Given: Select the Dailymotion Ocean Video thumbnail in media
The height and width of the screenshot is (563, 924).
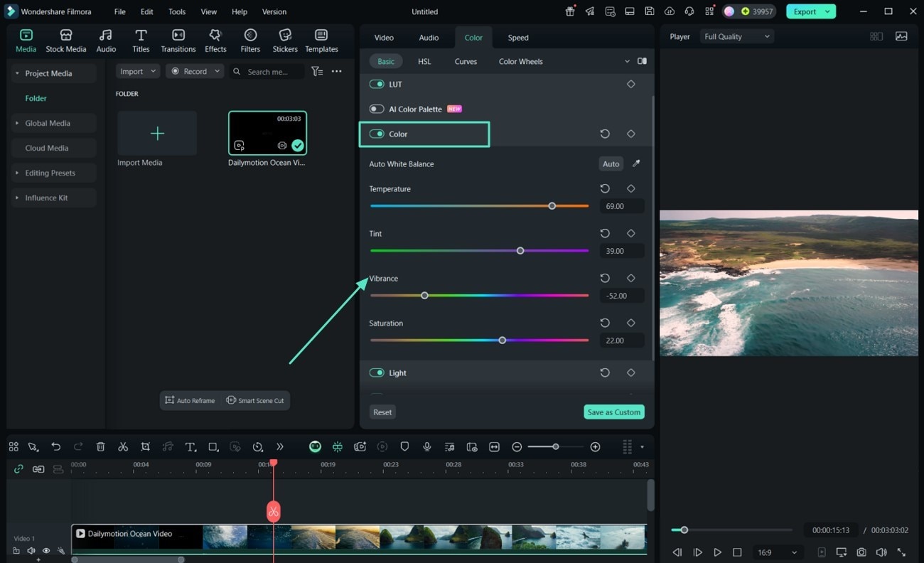Looking at the screenshot, I should pyautogui.click(x=267, y=133).
